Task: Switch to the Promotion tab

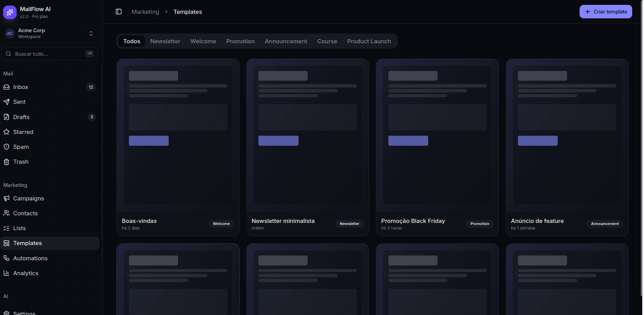Action: coord(240,41)
